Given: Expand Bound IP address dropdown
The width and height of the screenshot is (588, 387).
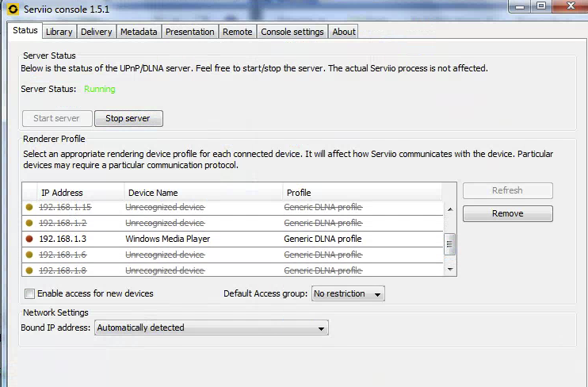Looking at the screenshot, I should 211,328.
